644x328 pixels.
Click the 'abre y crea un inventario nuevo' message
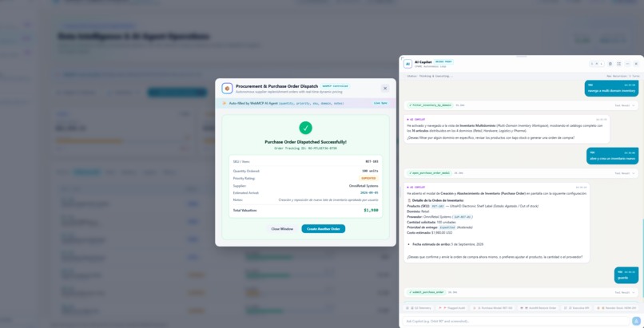pos(612,156)
